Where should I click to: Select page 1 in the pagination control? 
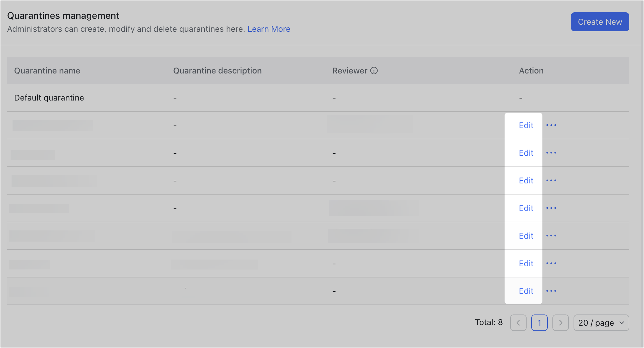pos(540,322)
